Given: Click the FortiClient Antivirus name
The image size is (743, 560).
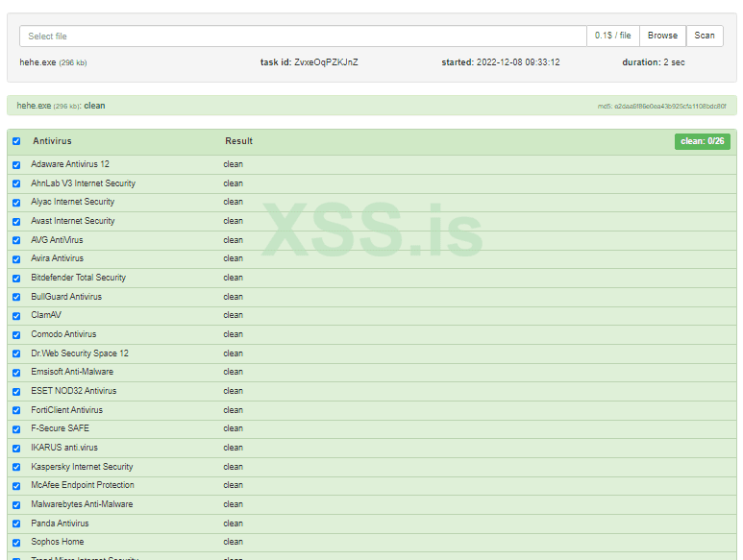Looking at the screenshot, I should point(67,410).
